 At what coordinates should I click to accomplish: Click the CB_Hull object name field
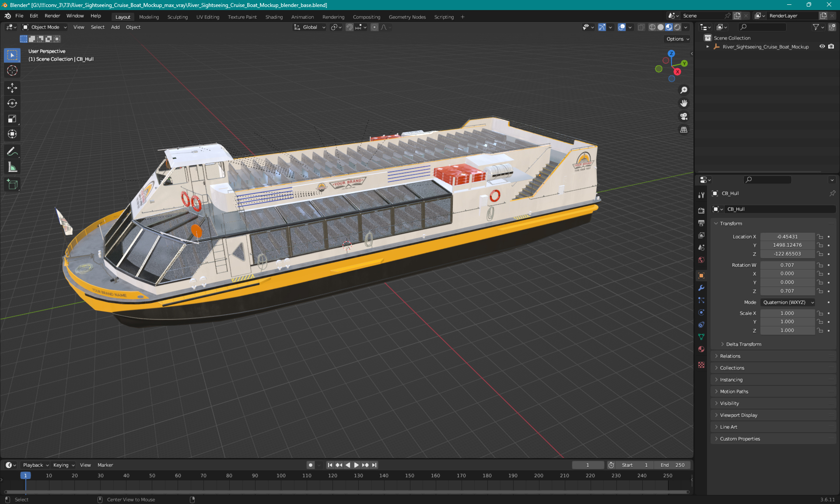[x=779, y=209]
